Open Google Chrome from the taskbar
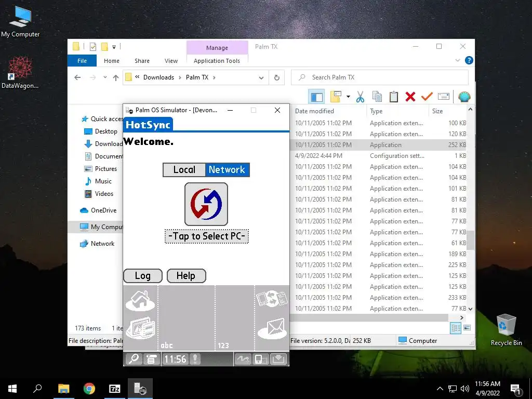532x399 pixels. [89, 389]
